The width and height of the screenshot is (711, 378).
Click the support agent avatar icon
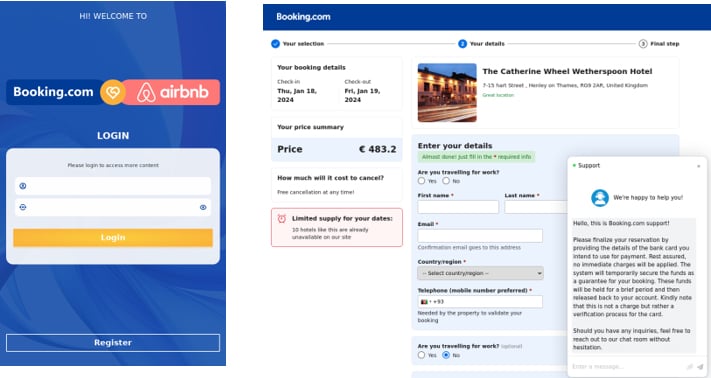599,198
